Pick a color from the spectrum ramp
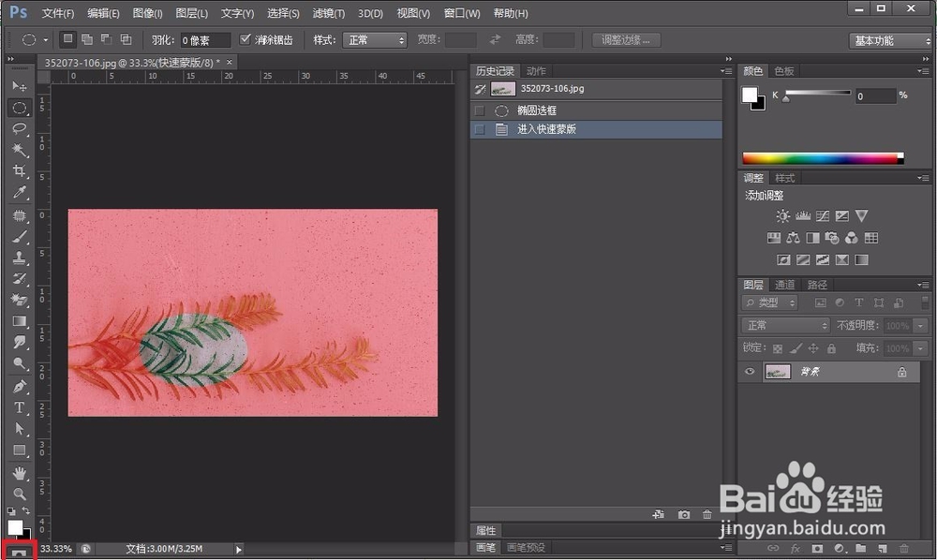The height and width of the screenshot is (560, 937). pos(823,158)
